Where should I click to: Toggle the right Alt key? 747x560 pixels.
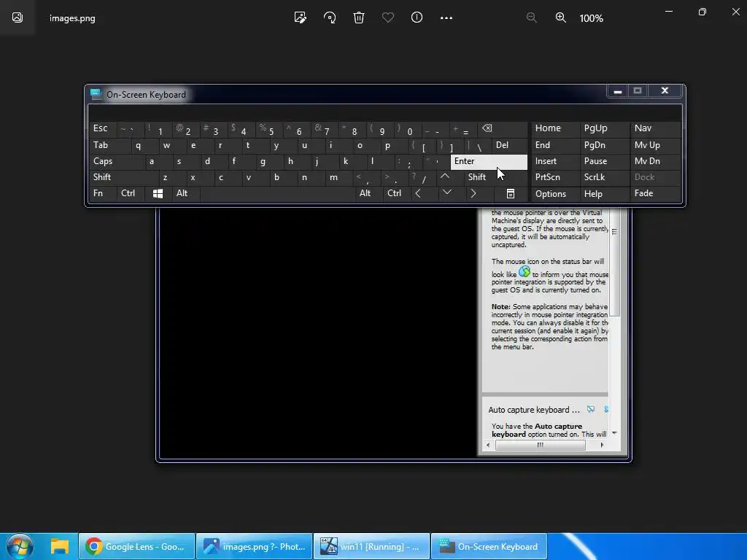click(369, 193)
